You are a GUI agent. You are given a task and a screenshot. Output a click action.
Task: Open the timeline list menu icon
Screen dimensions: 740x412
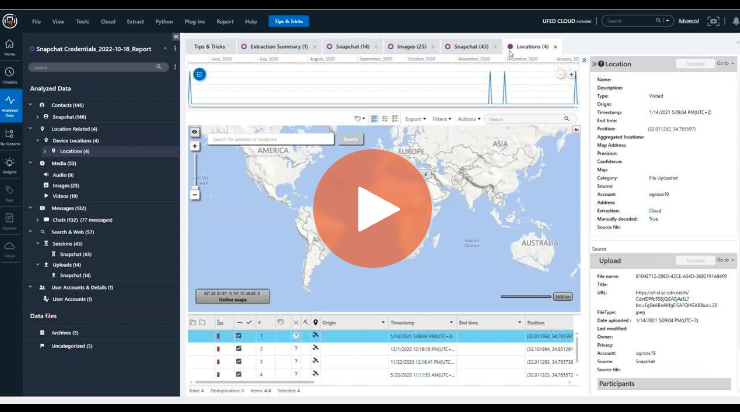pos(200,74)
